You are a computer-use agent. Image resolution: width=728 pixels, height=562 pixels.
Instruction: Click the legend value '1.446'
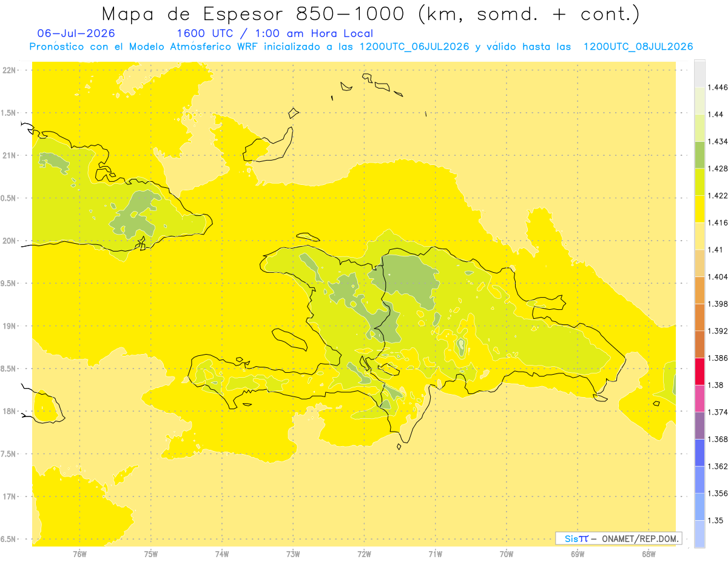[718, 87]
